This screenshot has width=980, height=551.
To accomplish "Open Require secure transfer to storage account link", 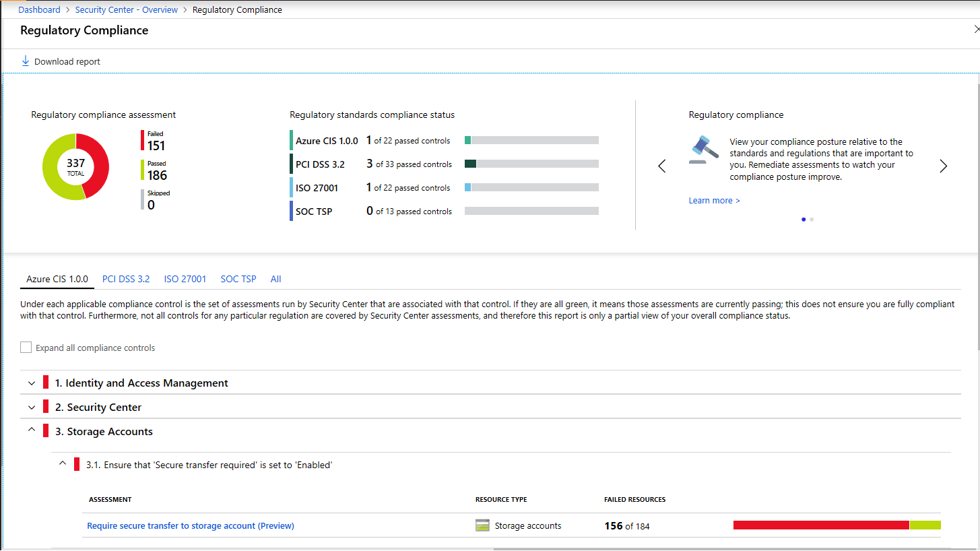I will (191, 526).
